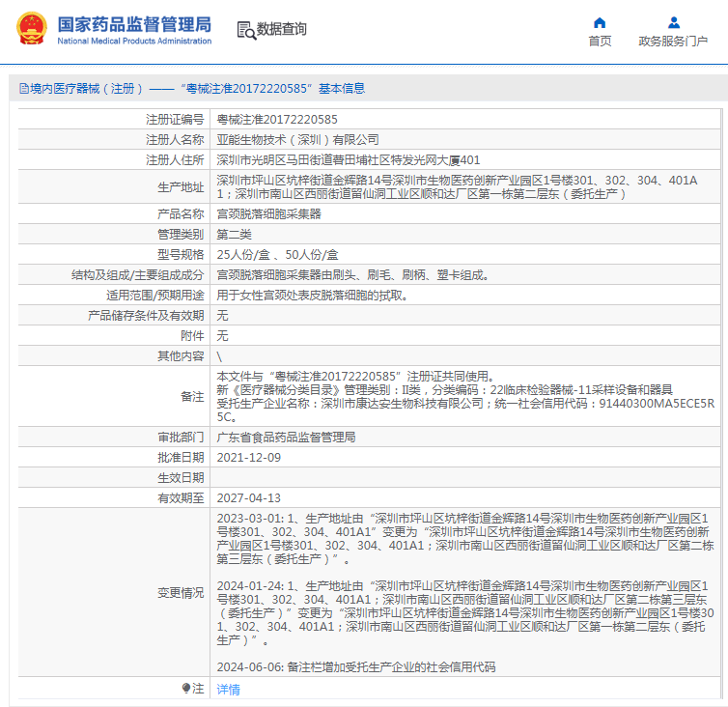Click the bulb icon beside 注
The image size is (728, 707).
pyautogui.click(x=186, y=688)
